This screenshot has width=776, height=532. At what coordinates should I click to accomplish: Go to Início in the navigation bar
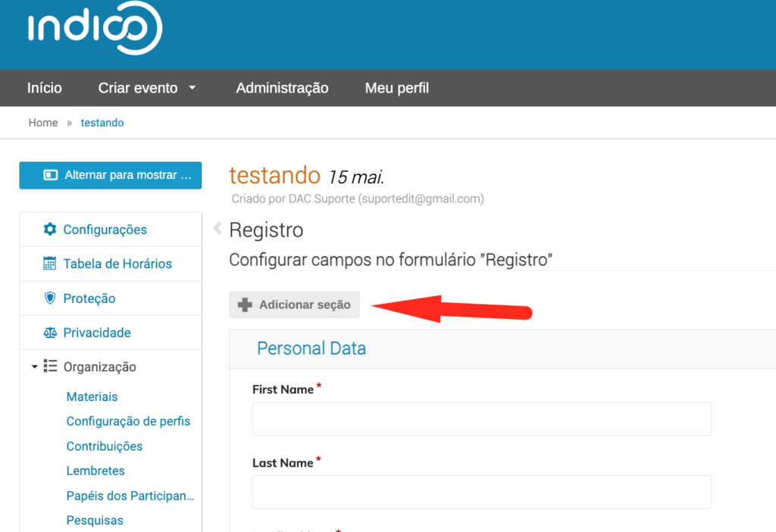45,88
